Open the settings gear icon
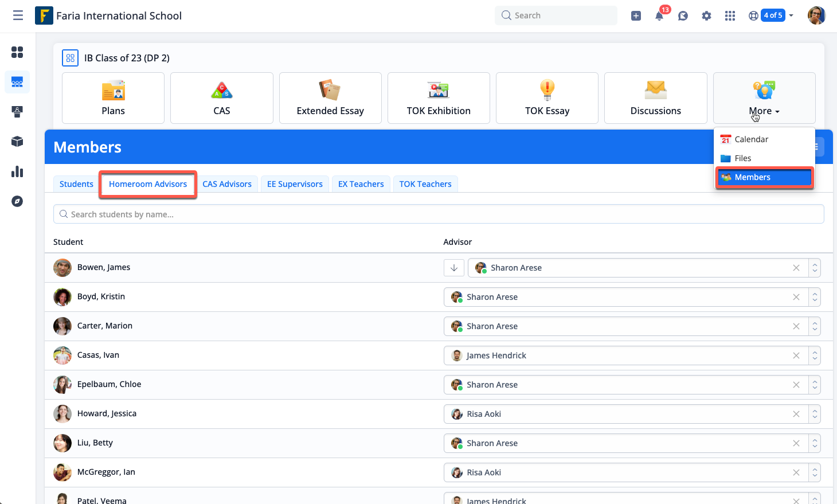The width and height of the screenshot is (837, 504). [706, 16]
